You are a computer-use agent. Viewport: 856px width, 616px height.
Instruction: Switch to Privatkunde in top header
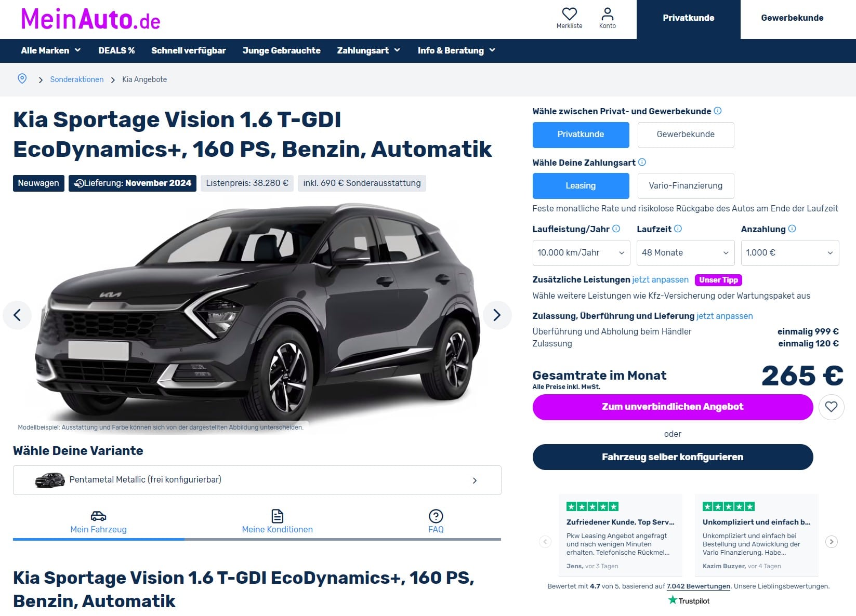(x=688, y=19)
